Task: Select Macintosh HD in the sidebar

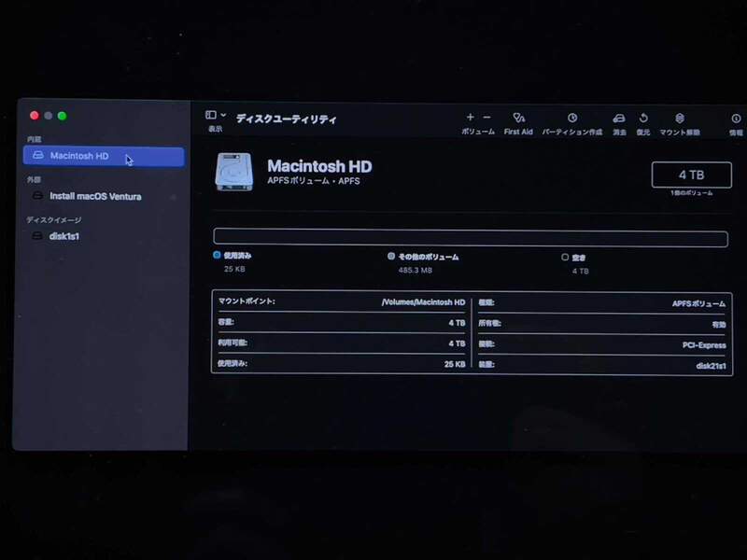Action: pyautogui.click(x=104, y=156)
